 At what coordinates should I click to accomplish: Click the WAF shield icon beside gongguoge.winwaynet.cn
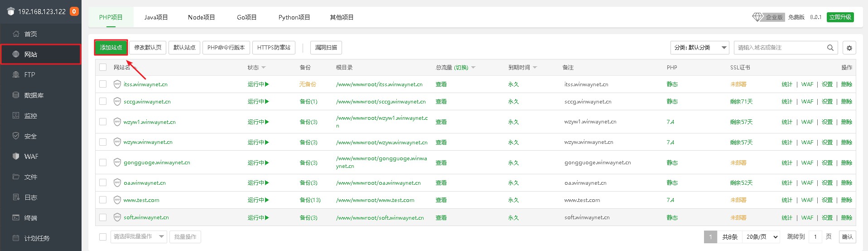[117, 162]
